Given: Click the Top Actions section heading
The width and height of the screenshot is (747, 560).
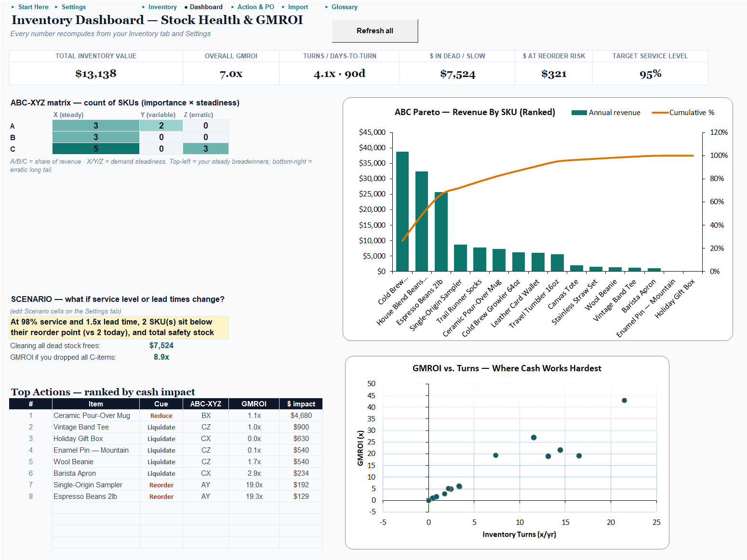Looking at the screenshot, I should (x=103, y=392).
